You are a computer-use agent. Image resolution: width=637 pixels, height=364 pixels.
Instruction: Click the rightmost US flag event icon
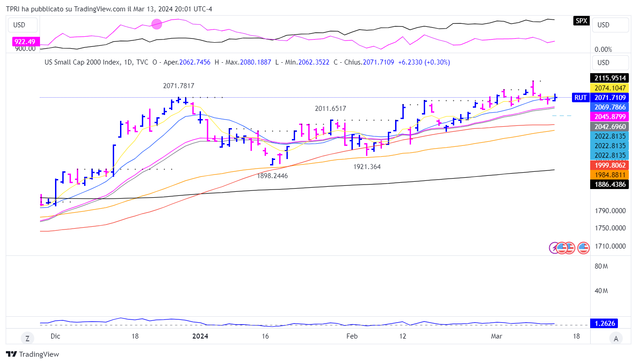[x=583, y=248]
